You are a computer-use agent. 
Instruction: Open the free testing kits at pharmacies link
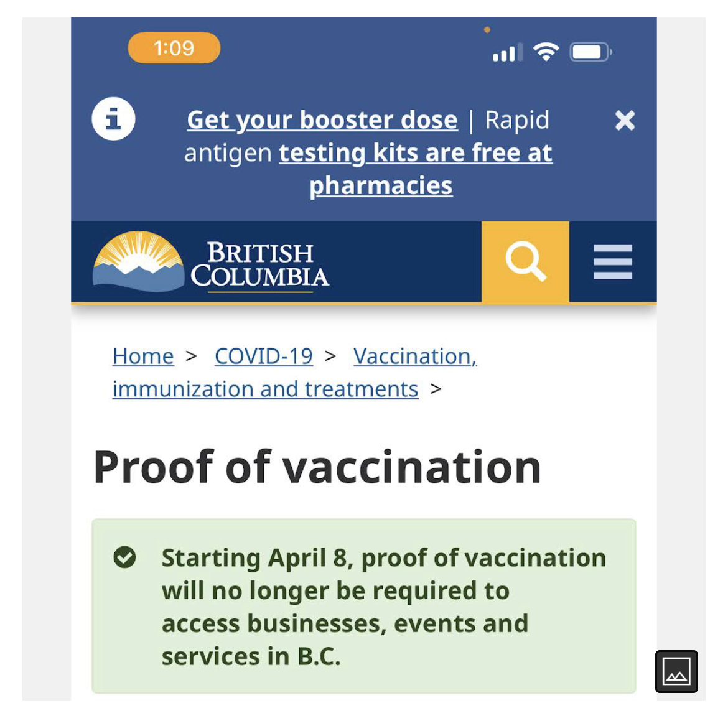(x=415, y=153)
